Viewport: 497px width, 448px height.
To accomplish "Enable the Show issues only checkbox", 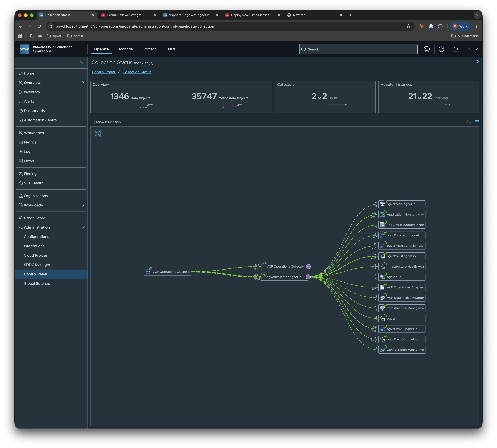I will [93, 122].
